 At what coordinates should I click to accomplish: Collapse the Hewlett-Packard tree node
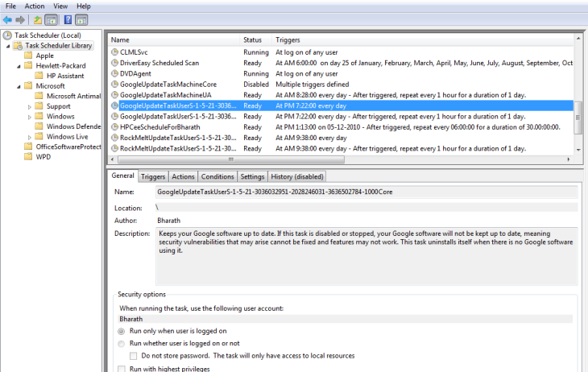(x=19, y=66)
